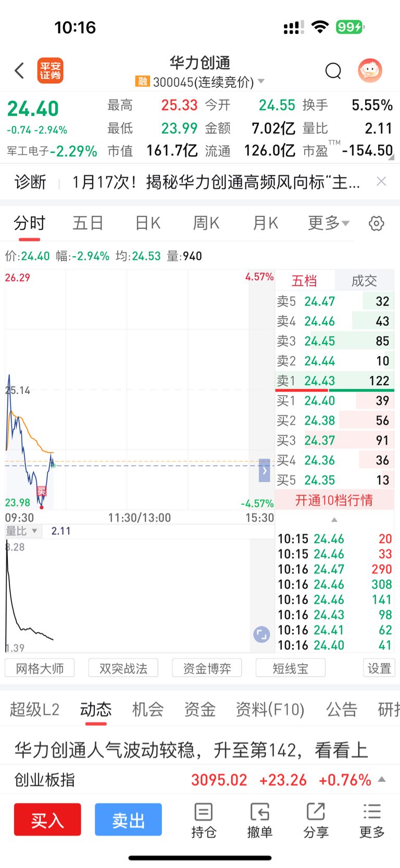
Task: Open 持仓 positions icon
Action: click(204, 821)
